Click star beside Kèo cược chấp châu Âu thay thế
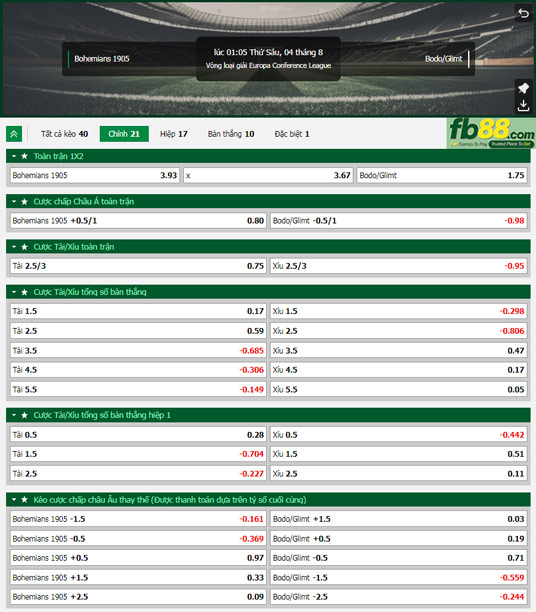 tap(25, 500)
